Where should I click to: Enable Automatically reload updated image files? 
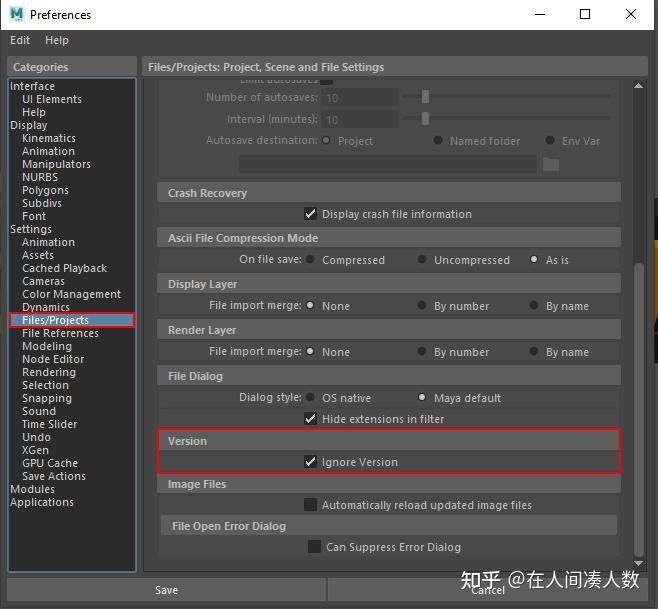311,505
